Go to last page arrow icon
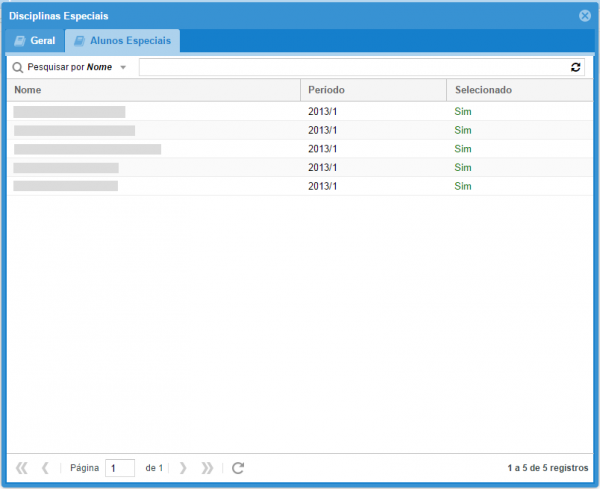Viewport: 600px width, 489px height. pos(207,467)
